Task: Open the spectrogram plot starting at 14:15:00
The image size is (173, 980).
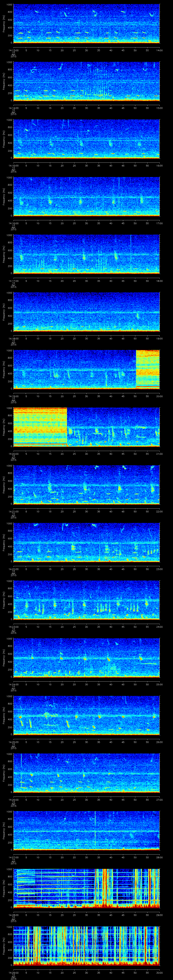Action: coord(86,139)
